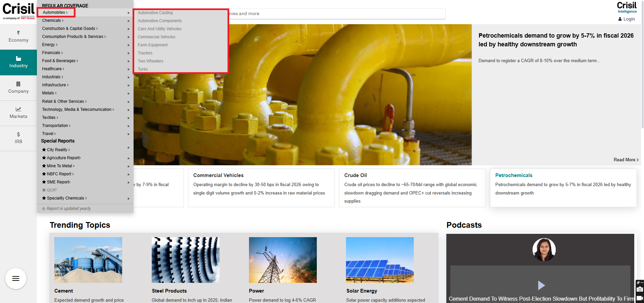644x303 pixels.
Task: Open the Petrochemicals card heading
Action: pyautogui.click(x=513, y=175)
